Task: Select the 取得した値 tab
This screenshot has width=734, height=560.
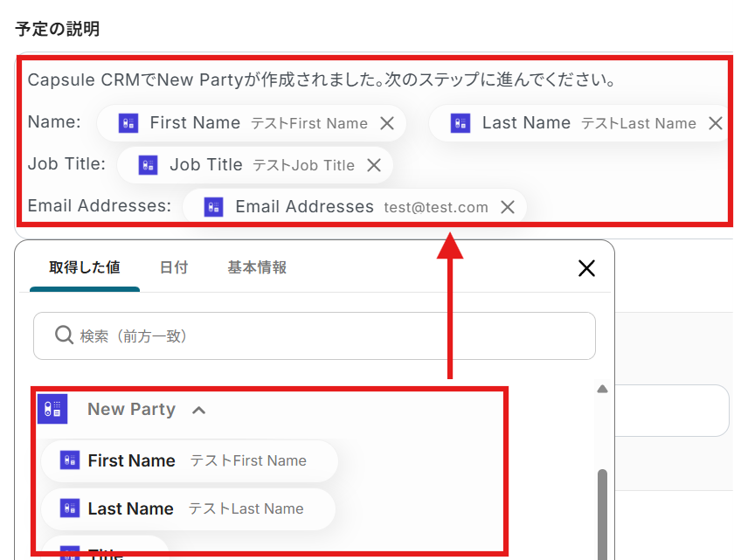Action: [x=84, y=268]
